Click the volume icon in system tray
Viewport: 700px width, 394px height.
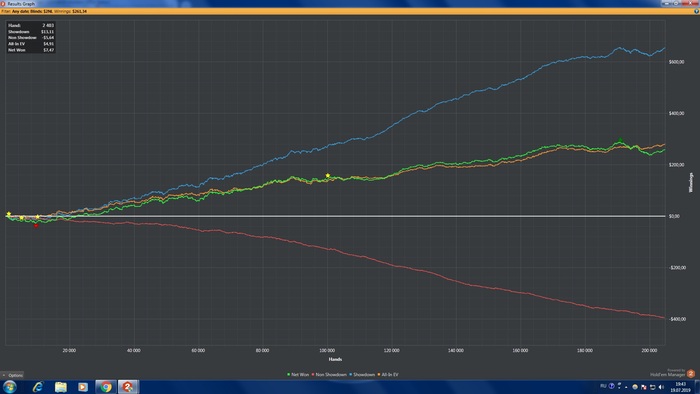(661, 387)
